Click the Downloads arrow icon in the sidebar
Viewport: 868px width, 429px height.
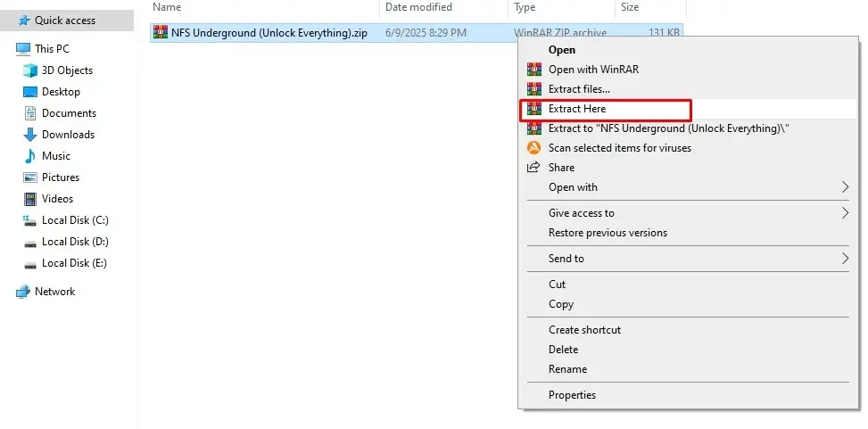(30, 135)
